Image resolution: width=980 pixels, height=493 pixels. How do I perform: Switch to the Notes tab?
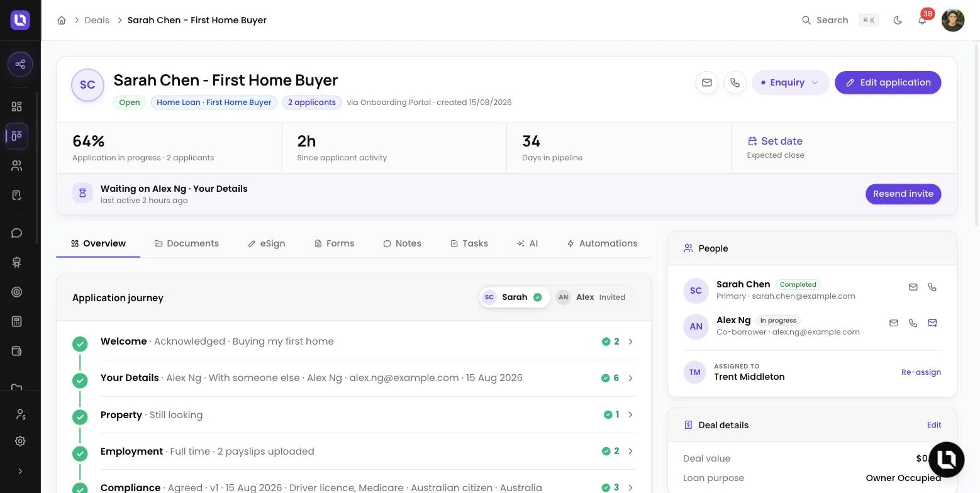(x=403, y=243)
